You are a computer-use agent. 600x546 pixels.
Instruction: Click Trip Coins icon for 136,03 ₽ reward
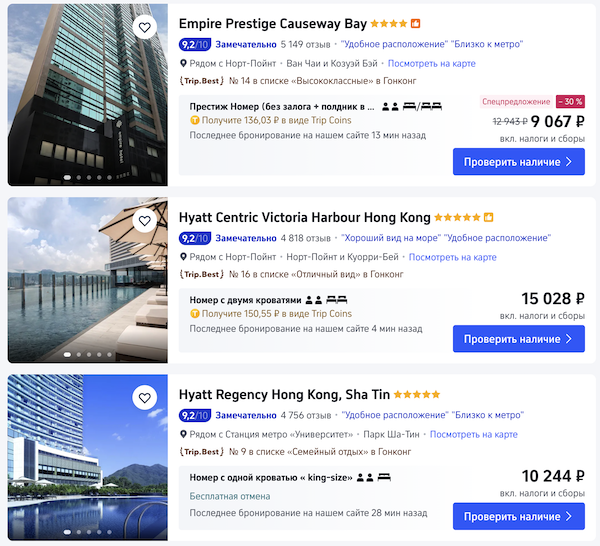click(x=195, y=121)
